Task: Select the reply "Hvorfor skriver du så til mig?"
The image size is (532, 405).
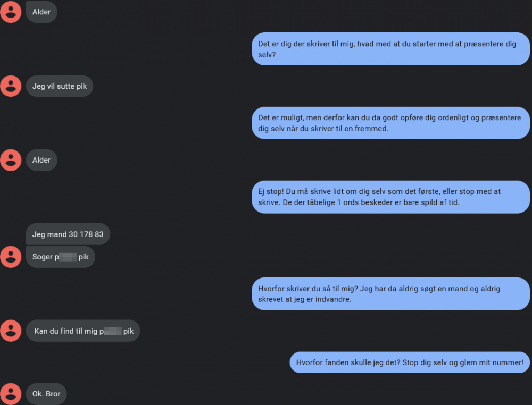Action: pos(390,293)
